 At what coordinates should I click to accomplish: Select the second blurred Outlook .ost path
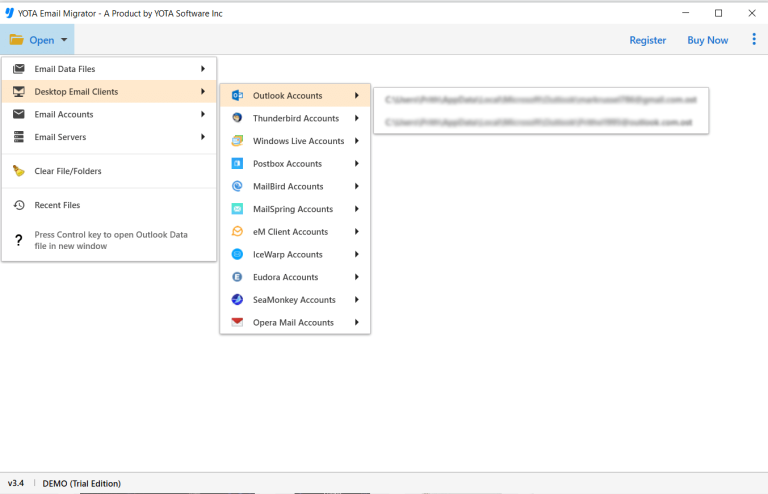541,122
